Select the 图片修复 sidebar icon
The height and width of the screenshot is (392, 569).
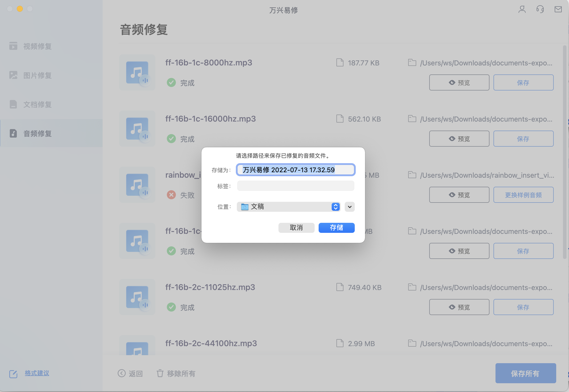tap(13, 75)
